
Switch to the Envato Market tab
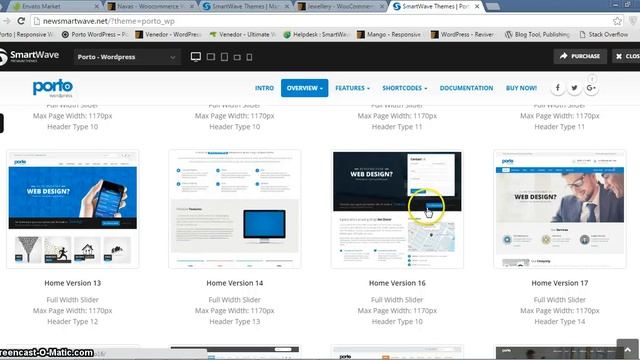(x=55, y=7)
